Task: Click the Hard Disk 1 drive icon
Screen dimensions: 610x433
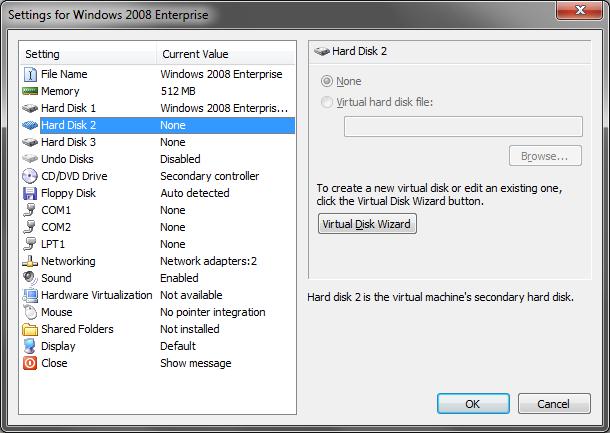Action: (30, 108)
